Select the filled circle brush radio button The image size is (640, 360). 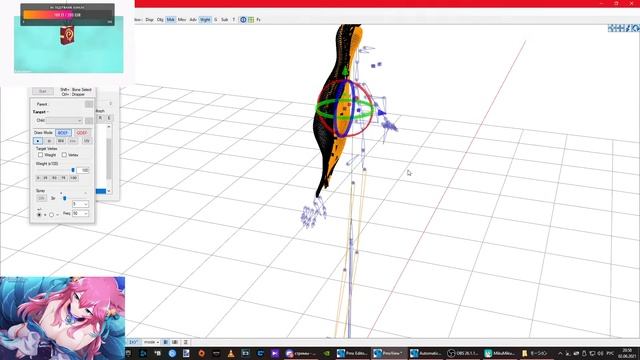[40, 215]
